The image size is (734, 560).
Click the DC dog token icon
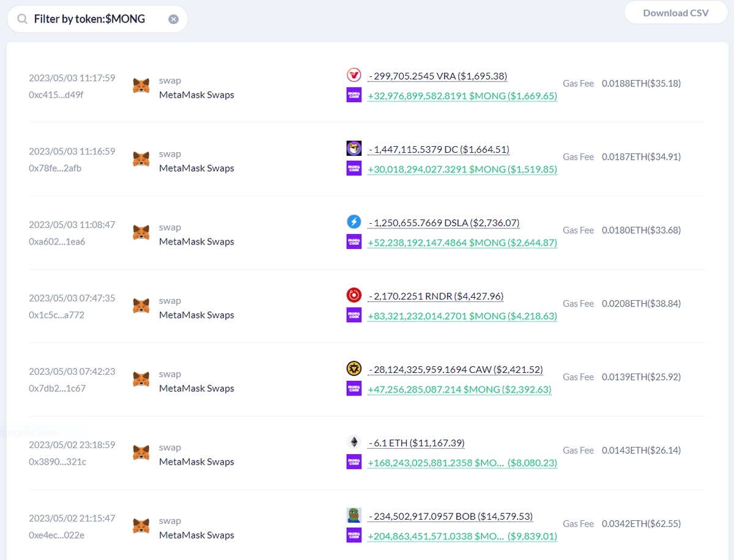point(354,149)
